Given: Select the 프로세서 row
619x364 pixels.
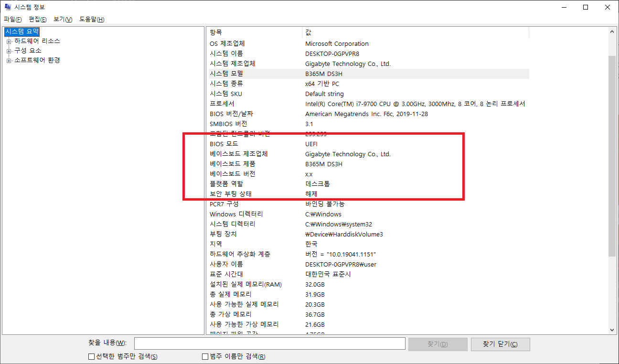Looking at the screenshot, I should pyautogui.click(x=368, y=104).
